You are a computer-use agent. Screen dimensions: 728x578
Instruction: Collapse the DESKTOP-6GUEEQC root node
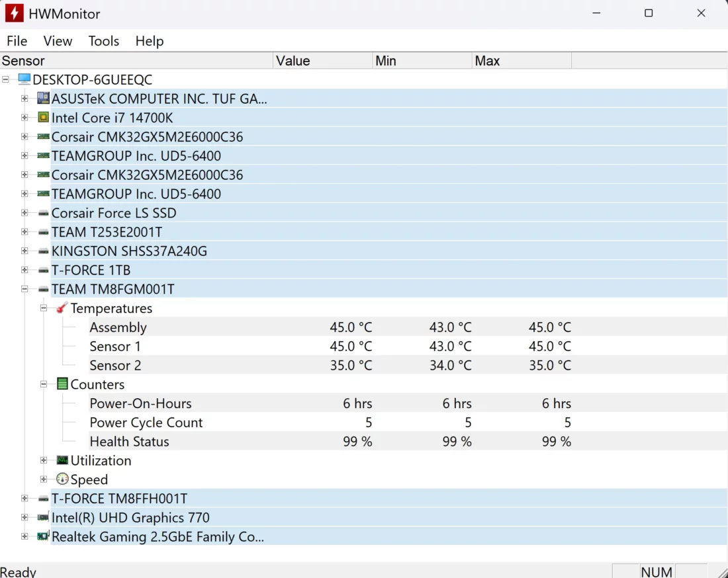click(5, 79)
